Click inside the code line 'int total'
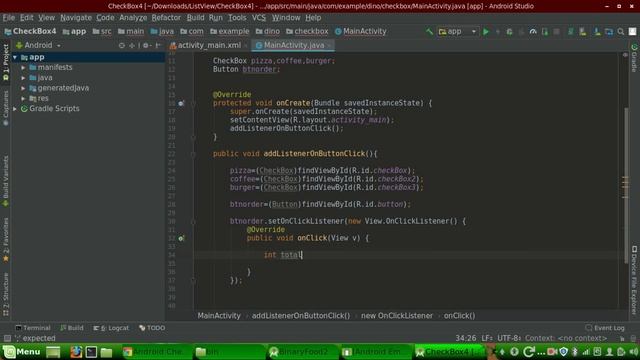The height and width of the screenshot is (360, 640). click(283, 255)
